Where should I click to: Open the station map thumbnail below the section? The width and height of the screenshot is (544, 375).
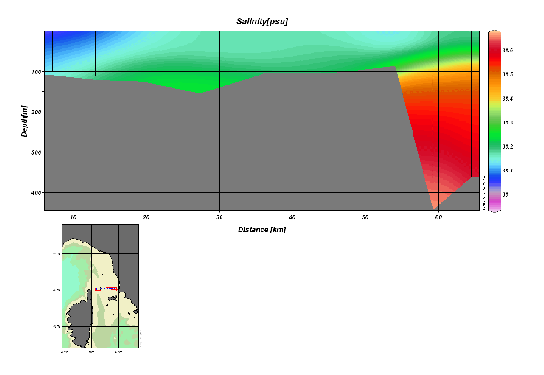pyautogui.click(x=100, y=286)
